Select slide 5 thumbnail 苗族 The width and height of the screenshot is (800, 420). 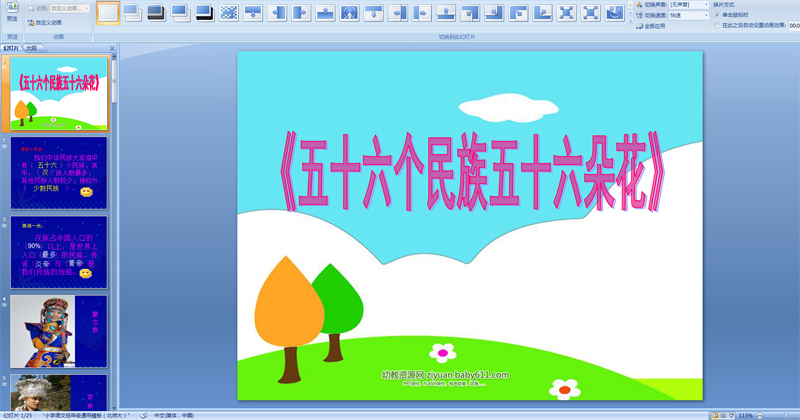59,392
